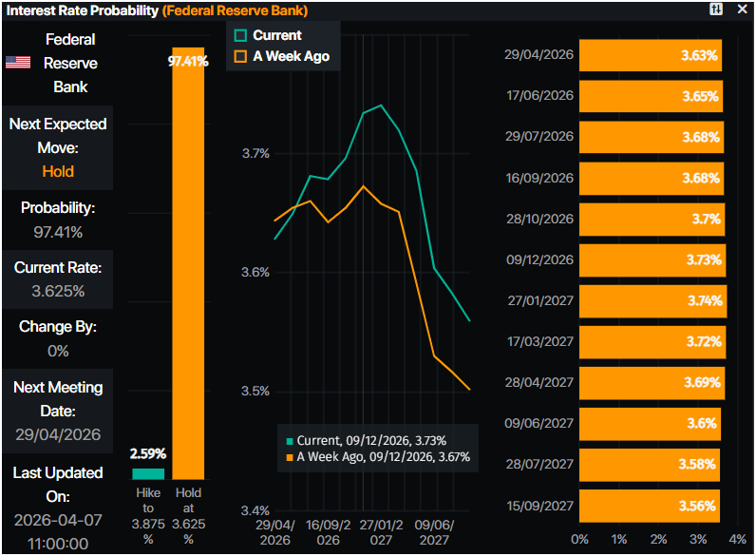The width and height of the screenshot is (756, 556).
Task: Click the 09/06/2027 3.6% rate bar
Action: [x=650, y=423]
